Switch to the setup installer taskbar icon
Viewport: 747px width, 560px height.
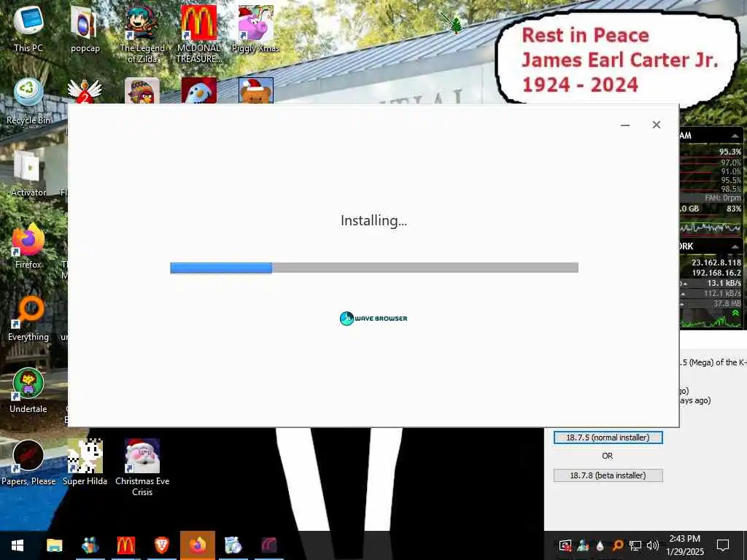pyautogui.click(x=233, y=545)
